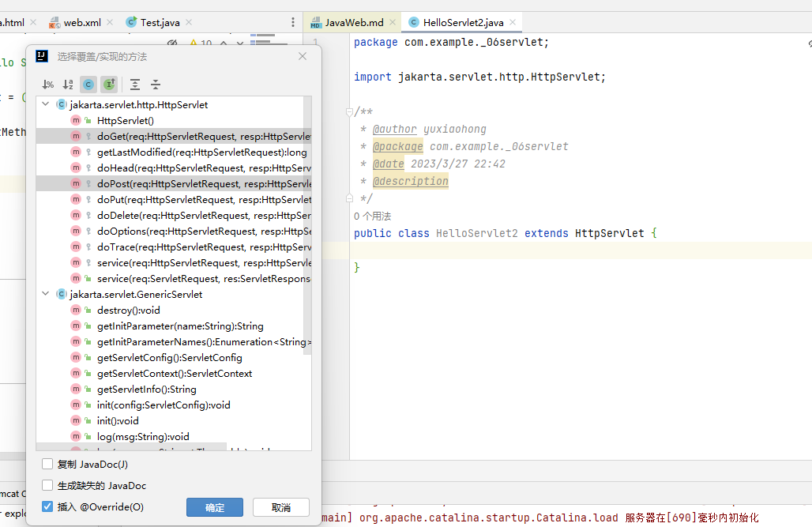Select log(msg:String):void method
This screenshot has width=812, height=527.
pos(174,437)
